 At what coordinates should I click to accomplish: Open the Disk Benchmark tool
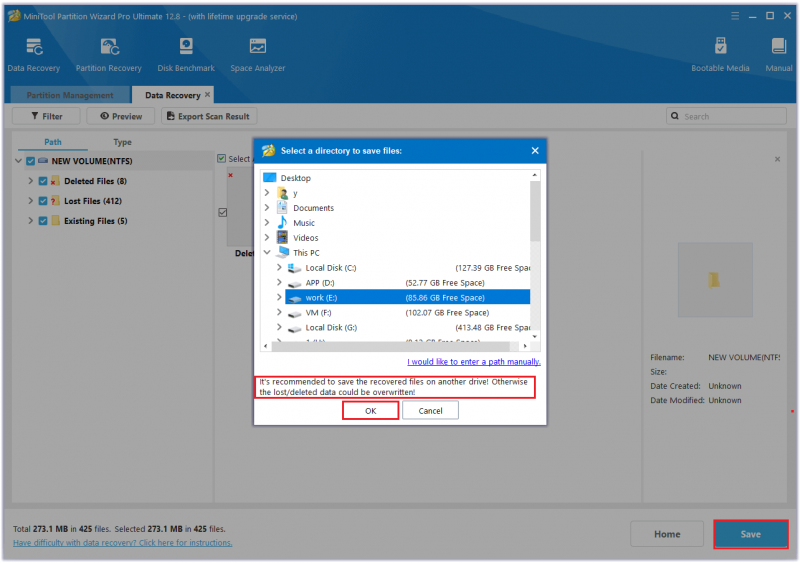[x=186, y=46]
